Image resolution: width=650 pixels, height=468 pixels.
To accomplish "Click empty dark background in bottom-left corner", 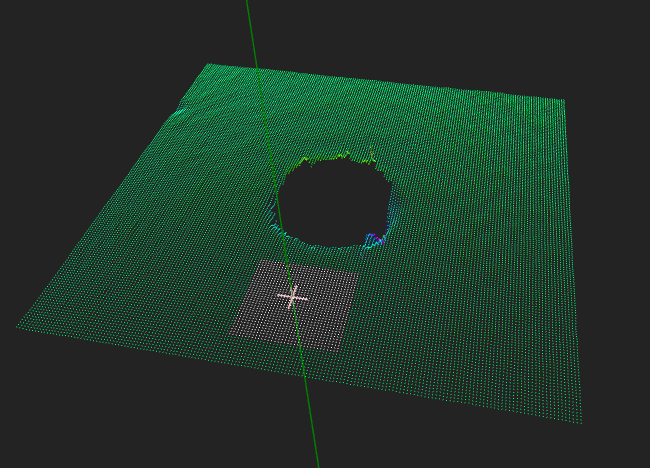I will coord(40,430).
